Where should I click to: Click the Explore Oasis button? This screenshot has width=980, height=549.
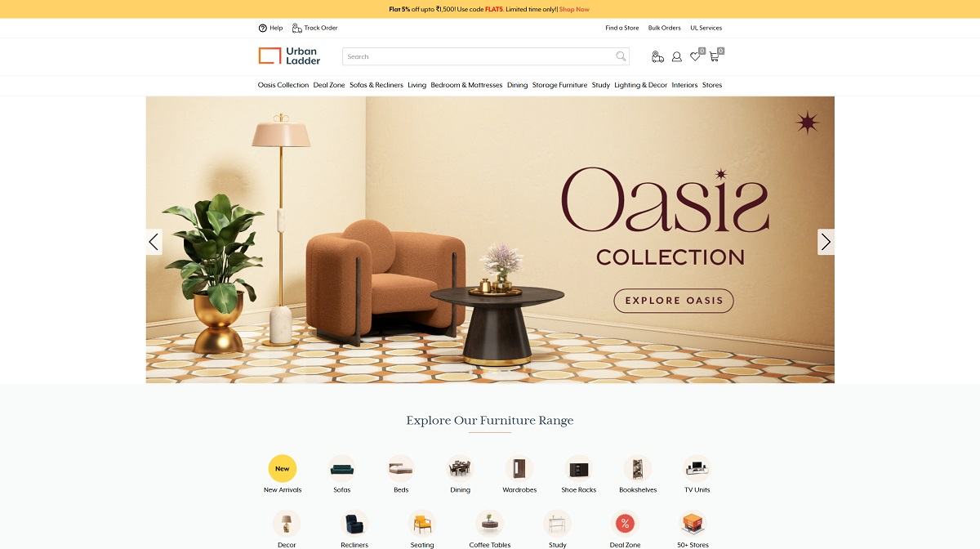pos(674,301)
